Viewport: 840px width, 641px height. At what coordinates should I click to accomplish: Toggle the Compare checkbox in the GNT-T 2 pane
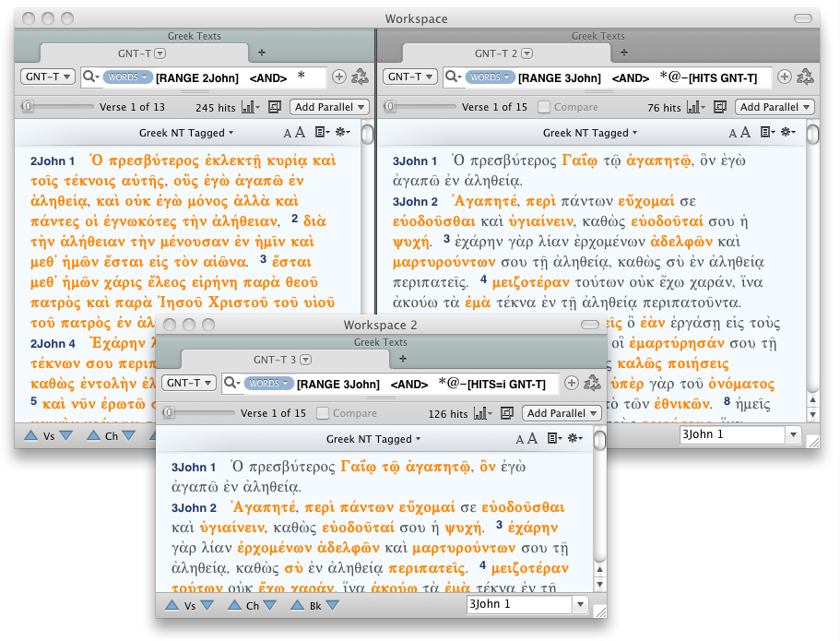point(544,107)
